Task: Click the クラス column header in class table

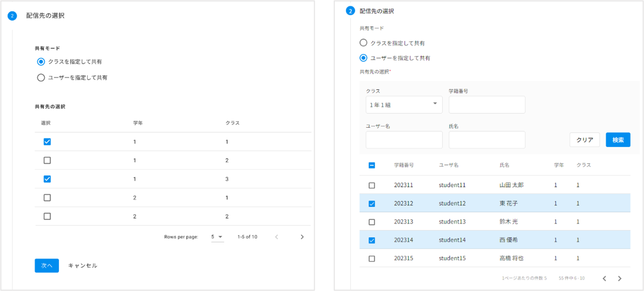Action: coord(232,123)
